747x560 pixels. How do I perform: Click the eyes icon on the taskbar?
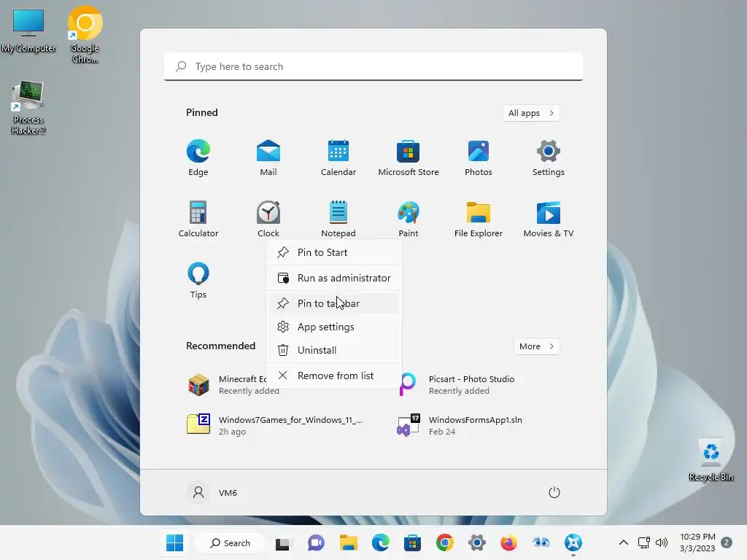[x=541, y=542]
